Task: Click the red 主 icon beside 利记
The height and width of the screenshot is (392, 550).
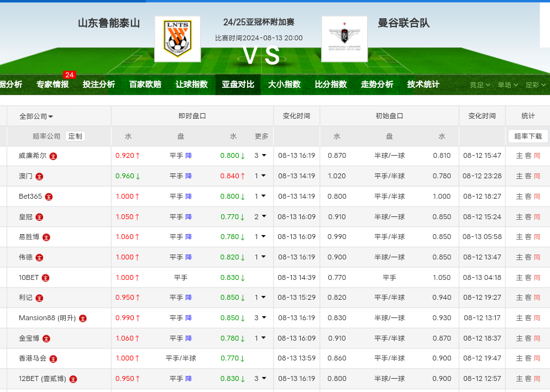Action: tap(39, 298)
